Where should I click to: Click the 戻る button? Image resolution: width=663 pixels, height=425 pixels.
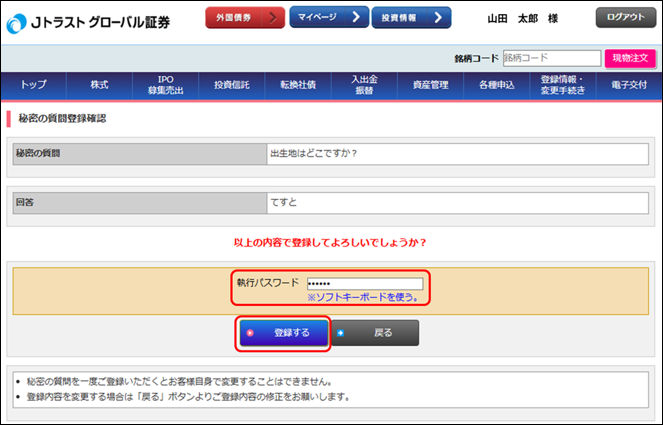(x=375, y=333)
